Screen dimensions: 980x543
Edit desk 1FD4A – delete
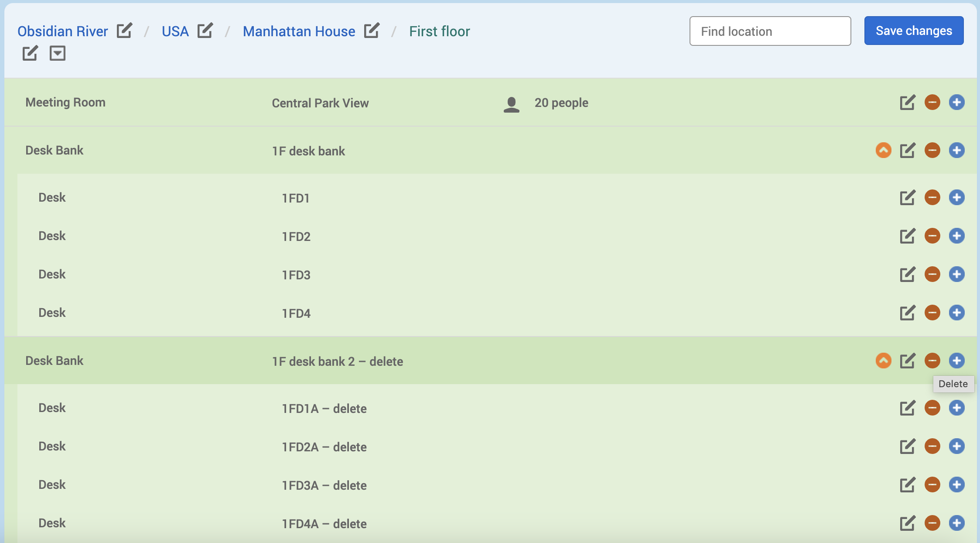[x=907, y=523]
